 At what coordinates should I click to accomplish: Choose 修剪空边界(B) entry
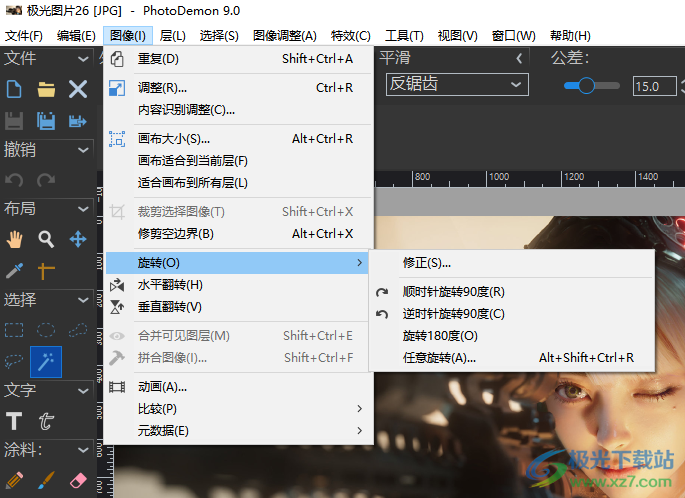(x=239, y=234)
